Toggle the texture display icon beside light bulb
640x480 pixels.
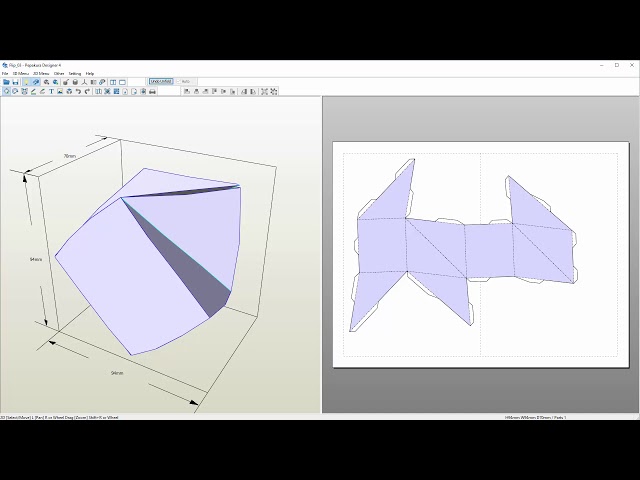[x=36, y=82]
